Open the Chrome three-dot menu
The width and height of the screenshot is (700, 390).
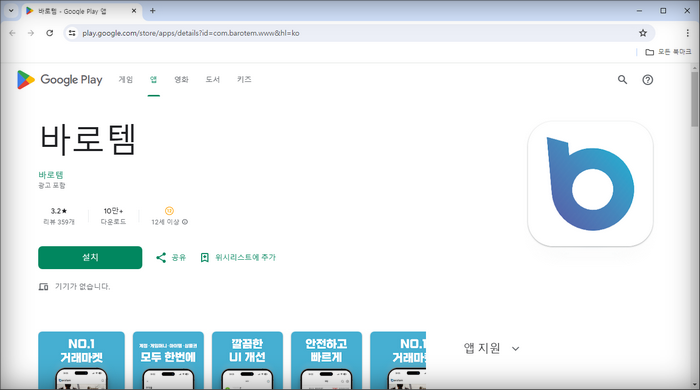point(688,33)
